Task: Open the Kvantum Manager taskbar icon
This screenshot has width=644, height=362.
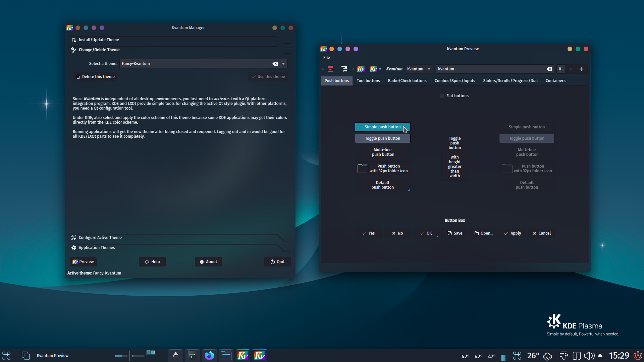Action: [243, 355]
